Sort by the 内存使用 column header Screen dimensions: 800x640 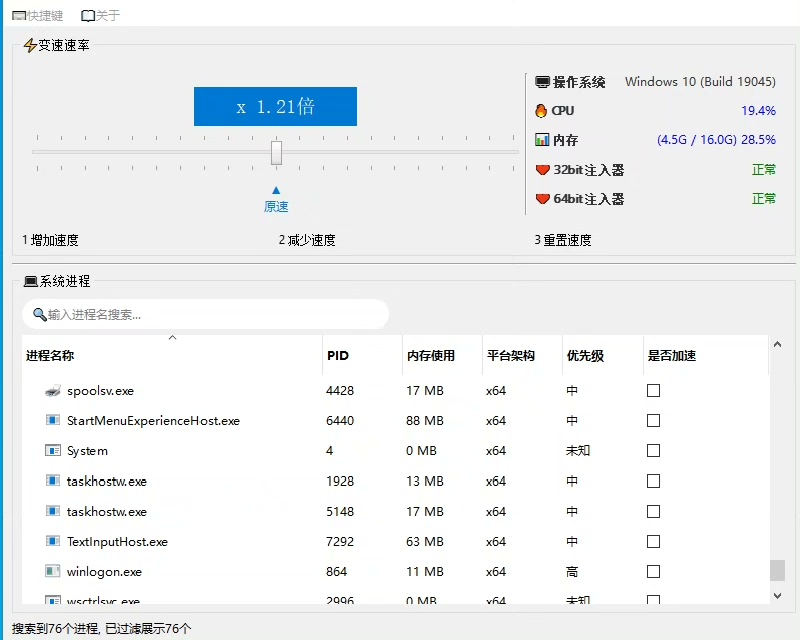442,355
